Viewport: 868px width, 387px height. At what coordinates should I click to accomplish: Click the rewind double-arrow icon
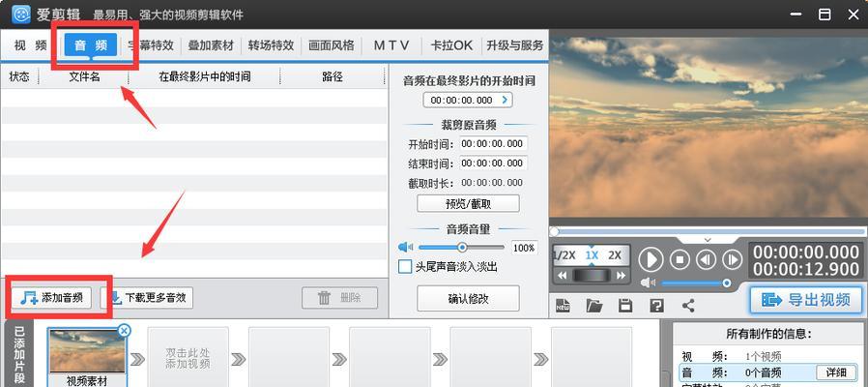[562, 276]
